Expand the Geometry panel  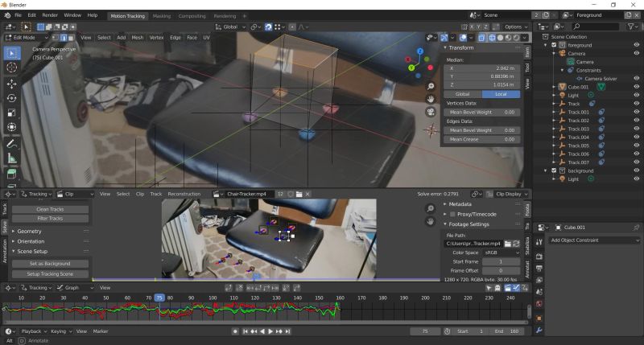[x=29, y=232]
